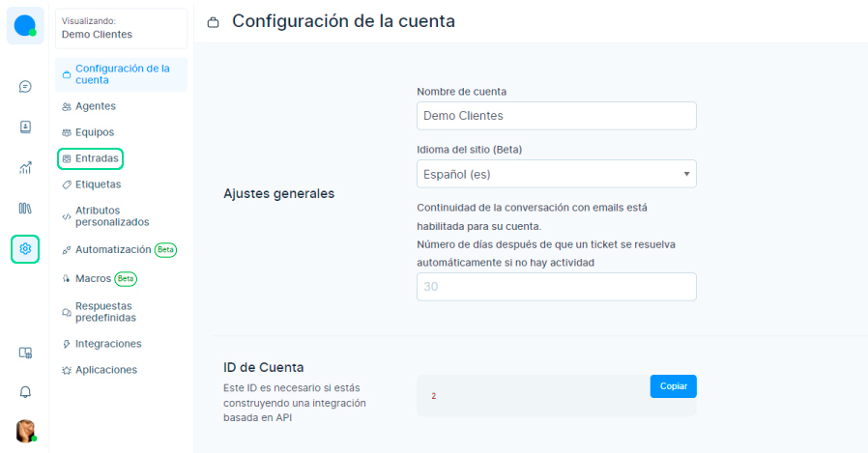Expand the Idioma del sitio dropdown
The image size is (868, 453).
pyautogui.click(x=556, y=174)
